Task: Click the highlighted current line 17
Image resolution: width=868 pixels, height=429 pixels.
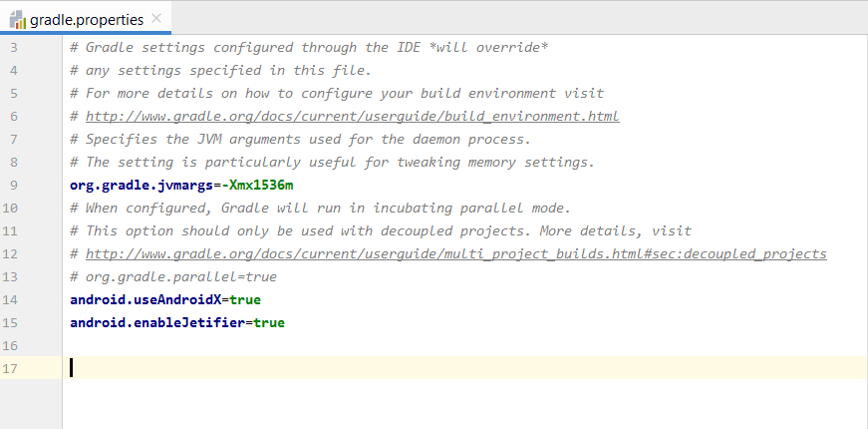Action: pos(465,368)
